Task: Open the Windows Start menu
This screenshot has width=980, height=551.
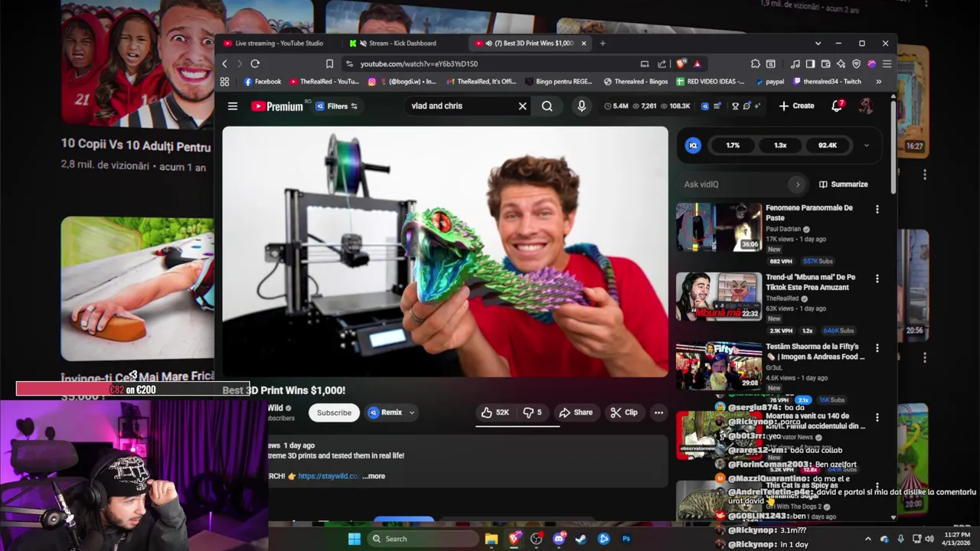Action: [354, 539]
